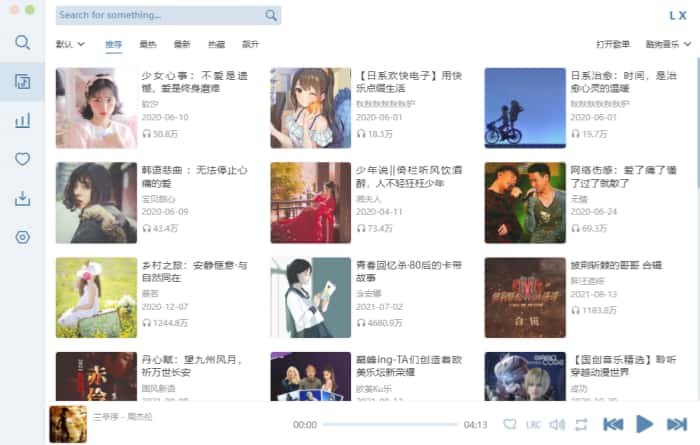The width and height of the screenshot is (700, 445).
Task: Open the settings page in sidebar
Action: point(22,237)
